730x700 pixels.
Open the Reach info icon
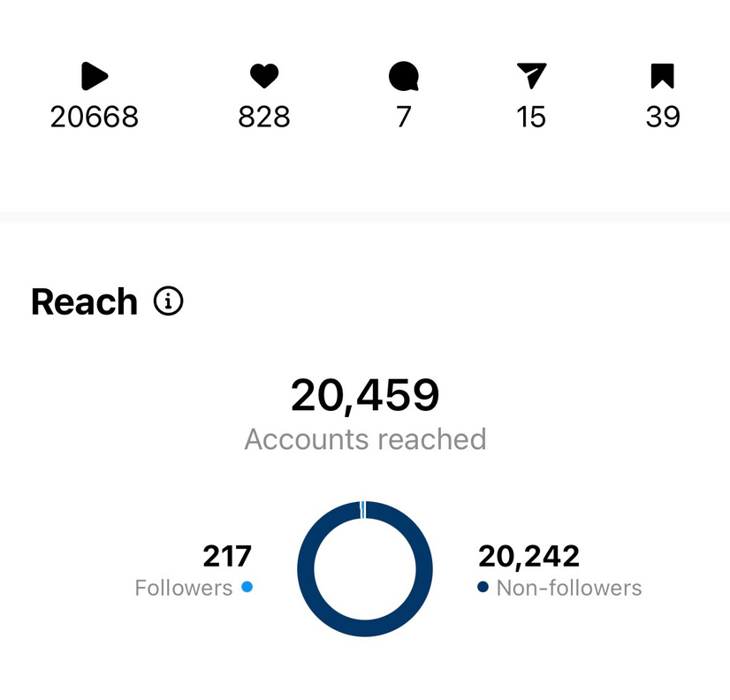168,302
